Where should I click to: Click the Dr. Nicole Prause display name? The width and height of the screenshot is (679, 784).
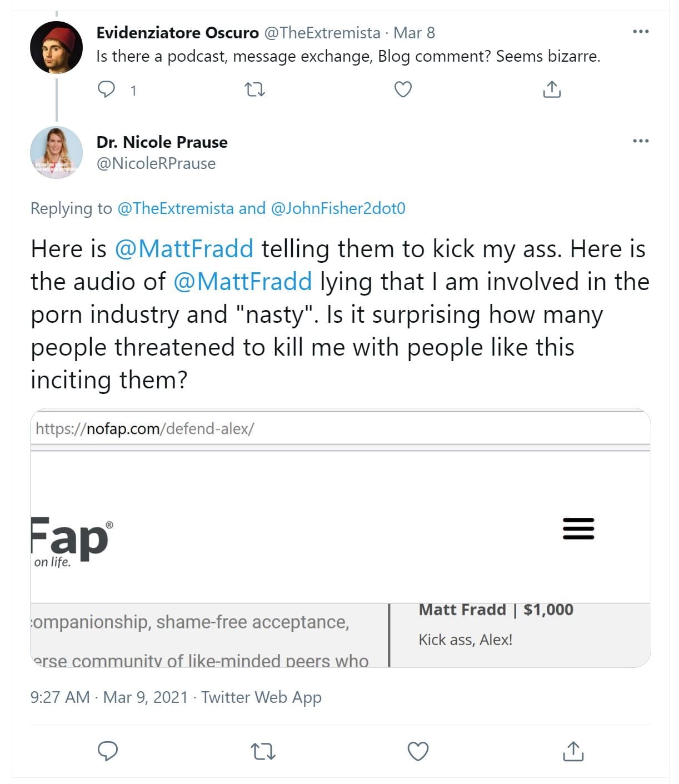[x=162, y=142]
